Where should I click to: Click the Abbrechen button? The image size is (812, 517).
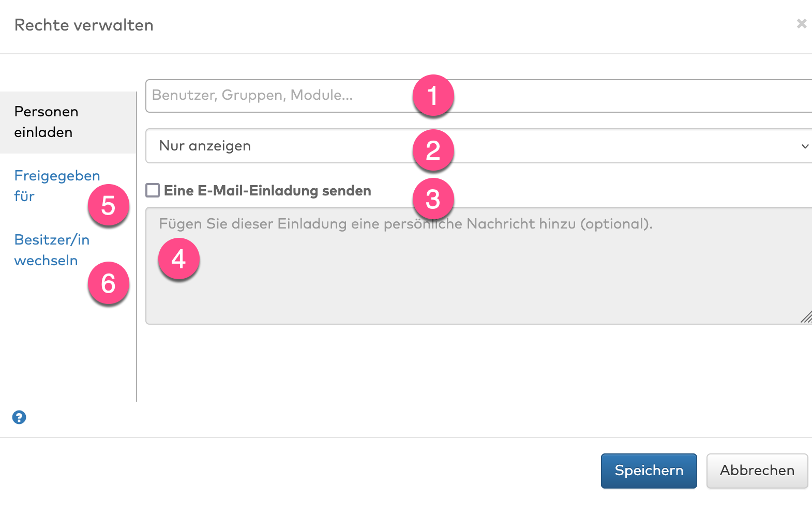[x=757, y=470]
